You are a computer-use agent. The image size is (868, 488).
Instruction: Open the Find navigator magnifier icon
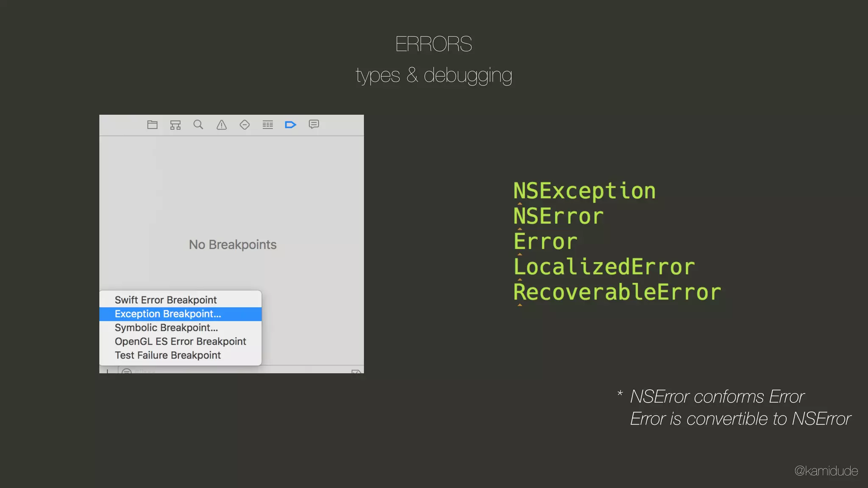[x=198, y=125]
